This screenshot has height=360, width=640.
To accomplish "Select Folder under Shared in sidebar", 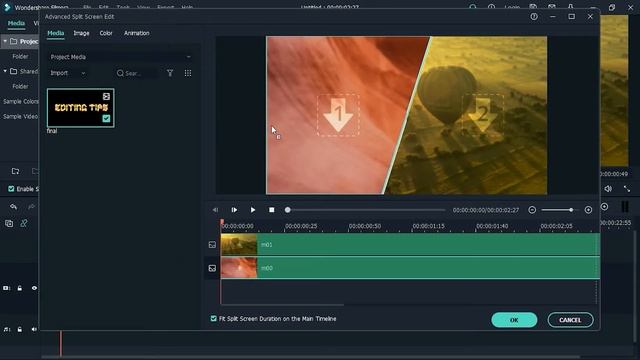I will 20,86.
